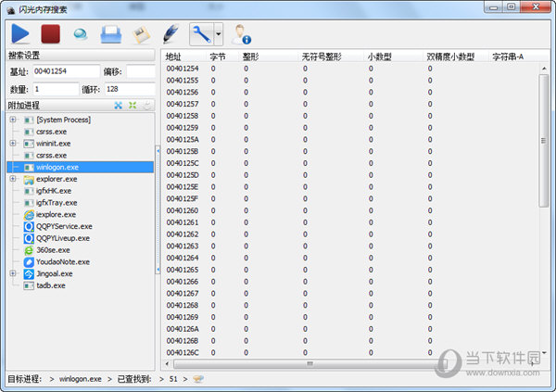Click the vertical scrollbar up arrow
The height and width of the screenshot is (392, 556).
click(x=544, y=68)
